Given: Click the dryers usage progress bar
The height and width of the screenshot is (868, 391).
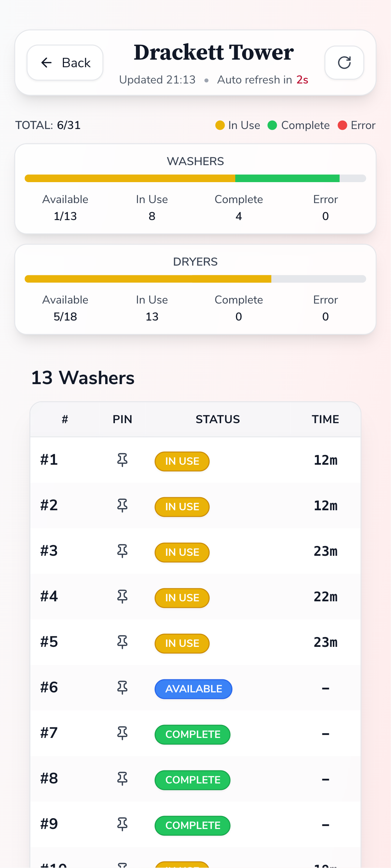Looking at the screenshot, I should (195, 279).
